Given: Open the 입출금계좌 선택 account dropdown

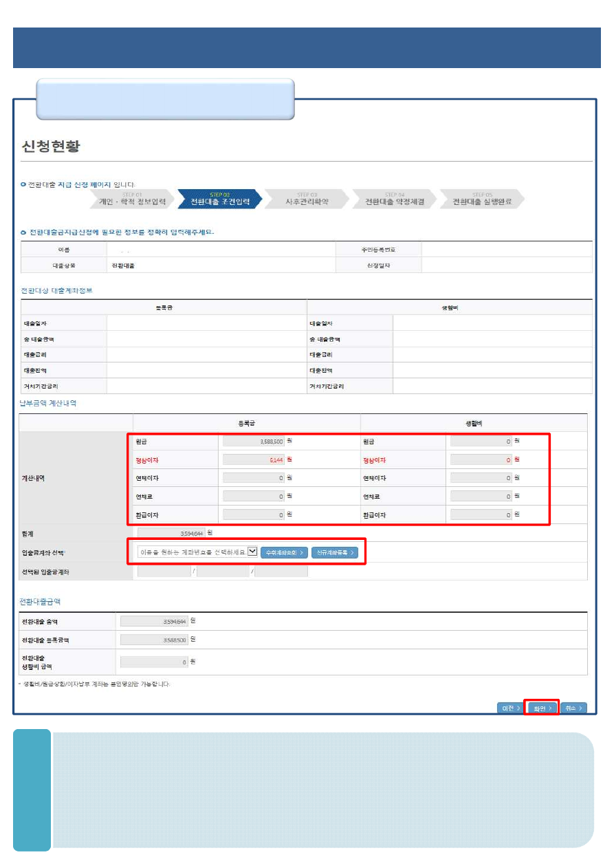Looking at the screenshot, I should (197, 552).
